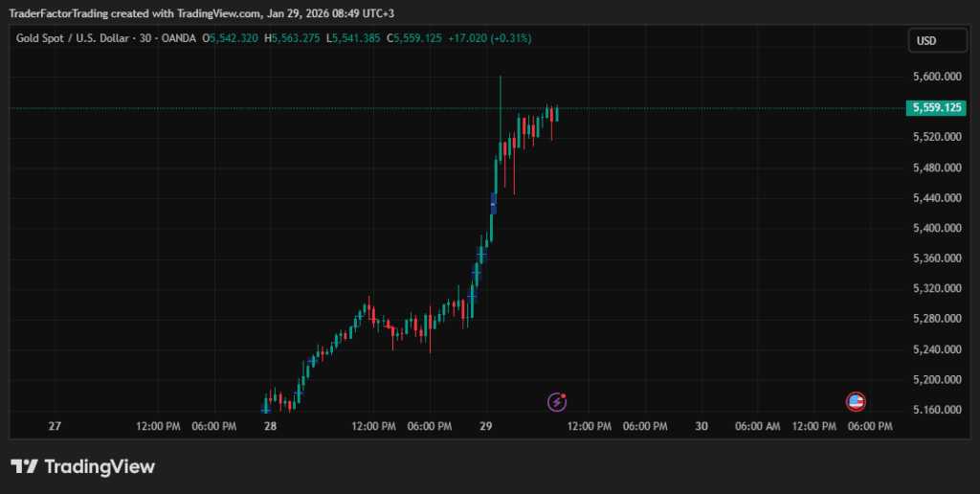This screenshot has height=494, width=980.
Task: Click the tall wick candle reaching 5,600
Action: tap(501, 119)
